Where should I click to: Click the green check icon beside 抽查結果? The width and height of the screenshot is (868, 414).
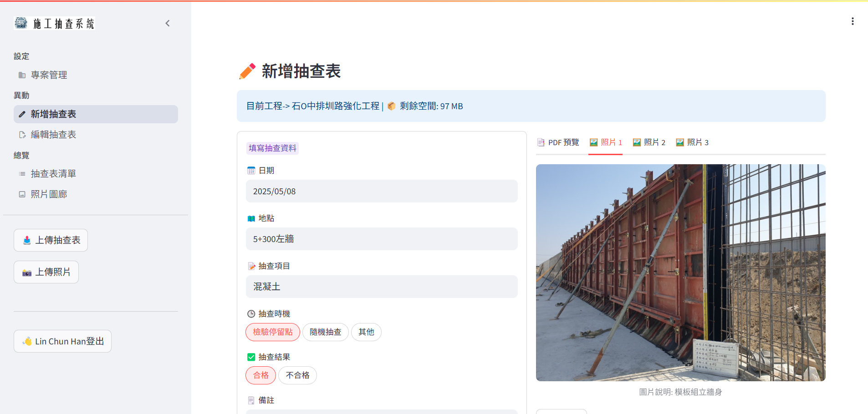(251, 357)
